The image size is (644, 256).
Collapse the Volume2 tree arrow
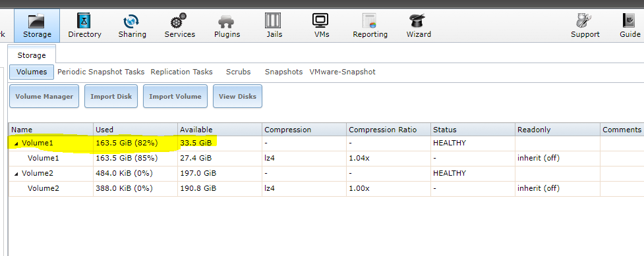(x=16, y=174)
